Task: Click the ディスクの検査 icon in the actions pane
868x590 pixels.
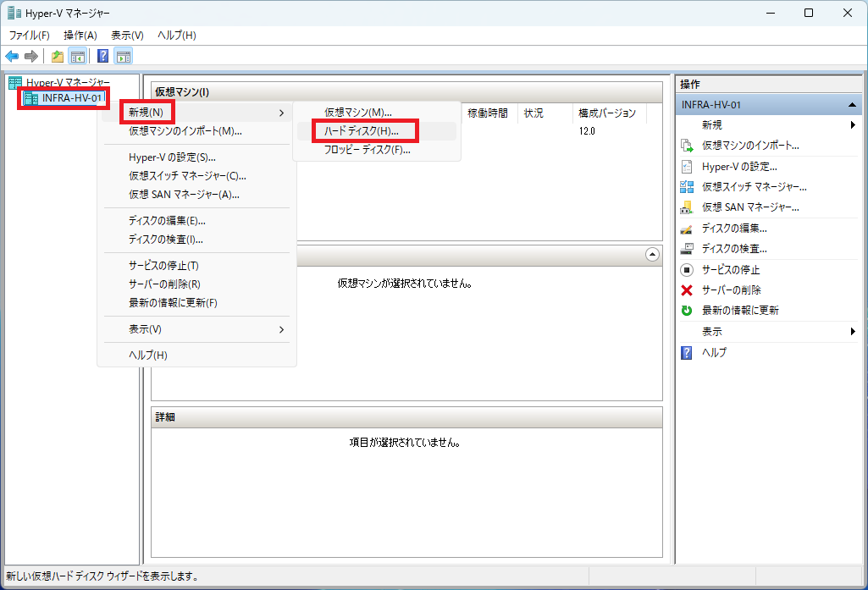Action: tap(687, 249)
